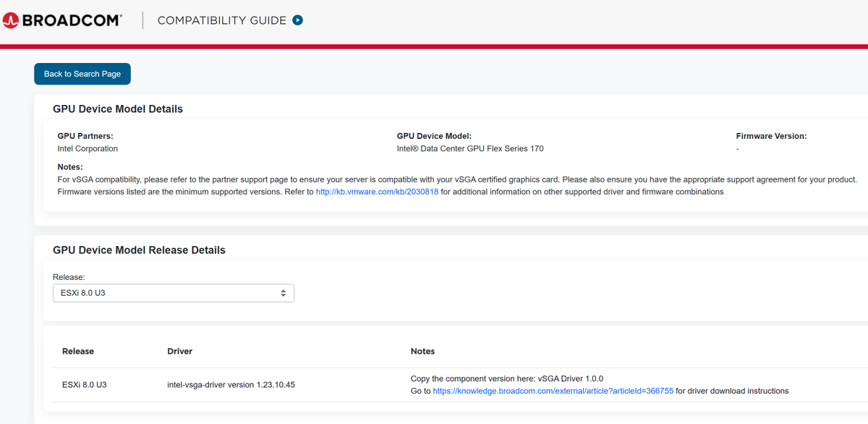
Task: Open the Compatibility Guide title
Action: point(222,20)
